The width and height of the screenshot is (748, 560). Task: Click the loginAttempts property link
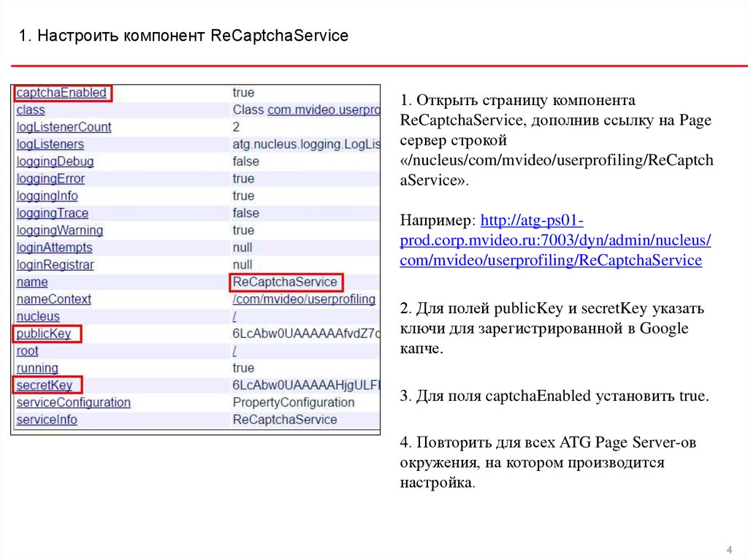click(54, 248)
